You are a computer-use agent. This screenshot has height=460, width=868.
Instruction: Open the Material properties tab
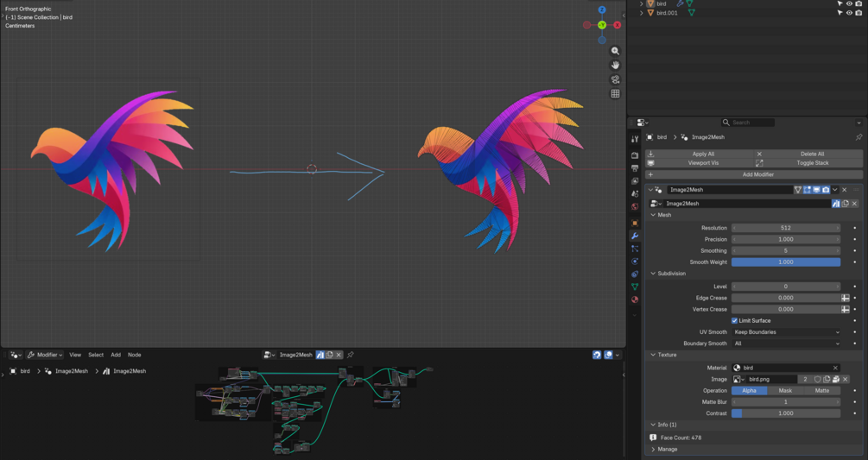[635, 299]
